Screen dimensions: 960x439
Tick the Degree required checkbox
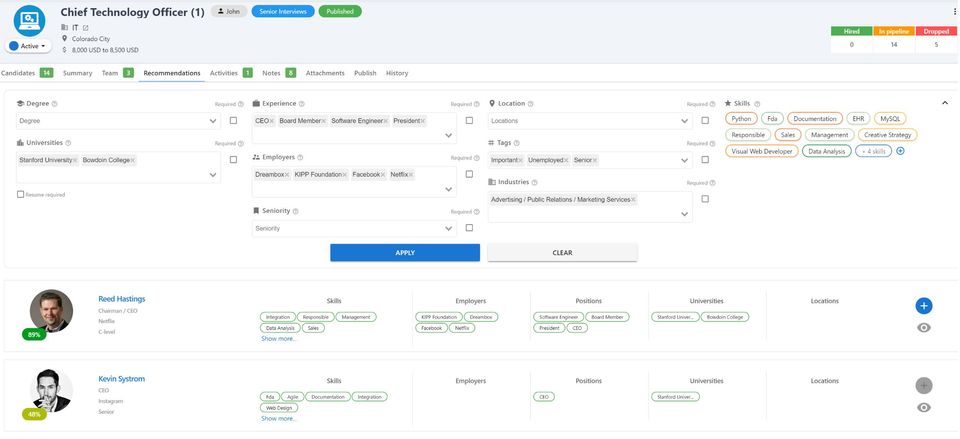pos(233,121)
